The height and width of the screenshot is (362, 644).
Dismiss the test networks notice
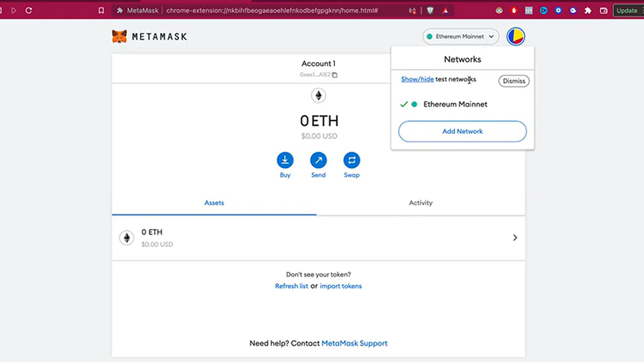pos(514,81)
